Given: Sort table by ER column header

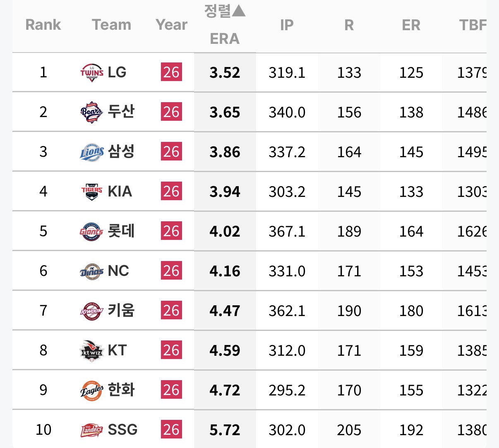Looking at the screenshot, I should click(x=411, y=25).
